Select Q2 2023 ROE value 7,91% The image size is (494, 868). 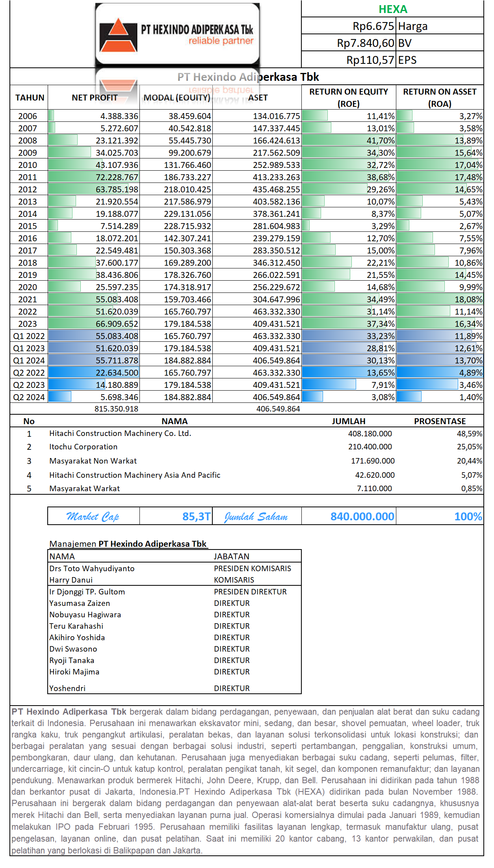click(383, 385)
